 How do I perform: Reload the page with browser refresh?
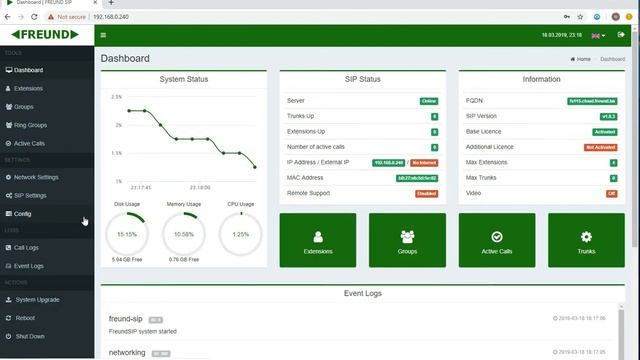pyautogui.click(x=34, y=17)
